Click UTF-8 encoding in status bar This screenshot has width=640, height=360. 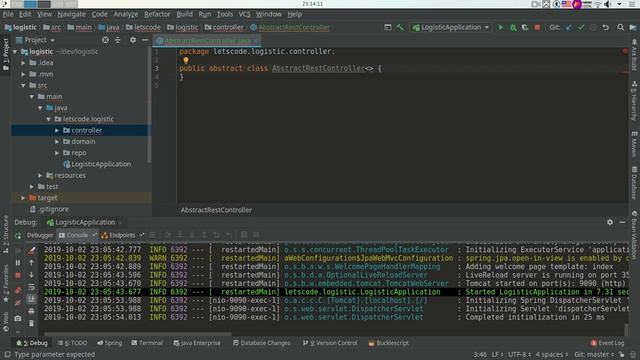click(519, 354)
